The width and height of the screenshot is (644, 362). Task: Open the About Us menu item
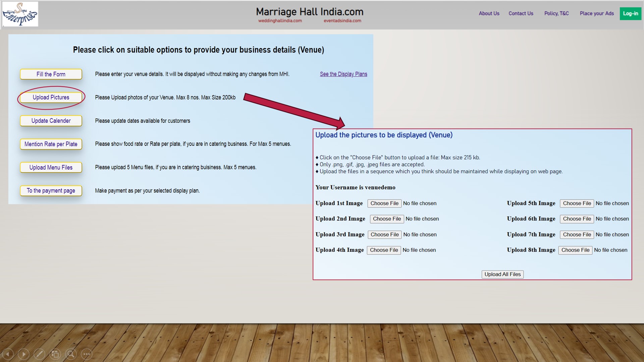[489, 13]
